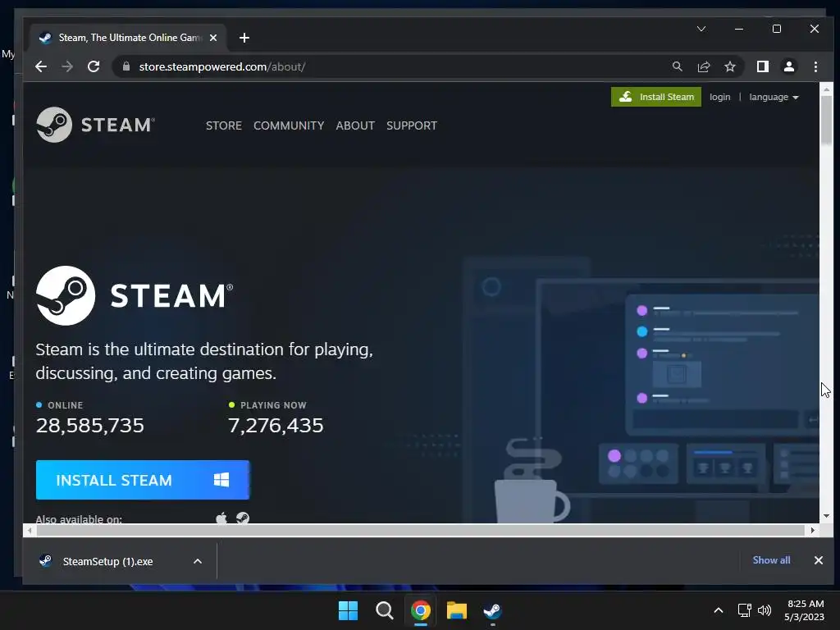
Task: Expand SteamSetup download options chevron
Action: pos(198,561)
